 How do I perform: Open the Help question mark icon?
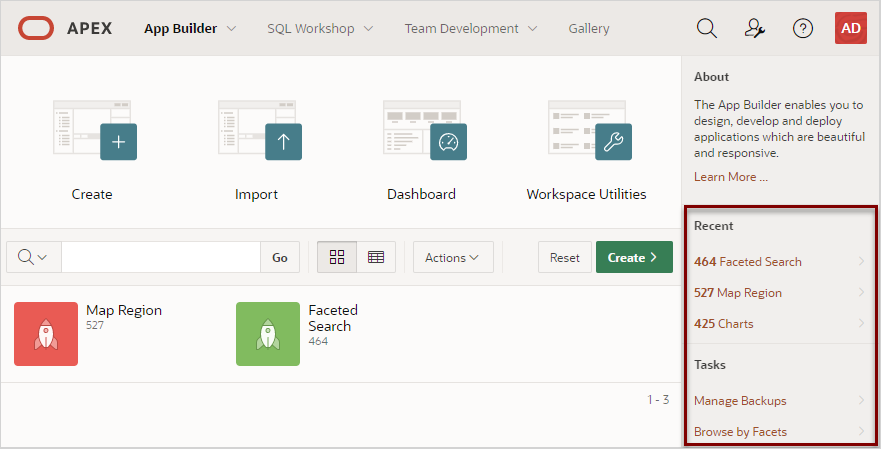[803, 28]
